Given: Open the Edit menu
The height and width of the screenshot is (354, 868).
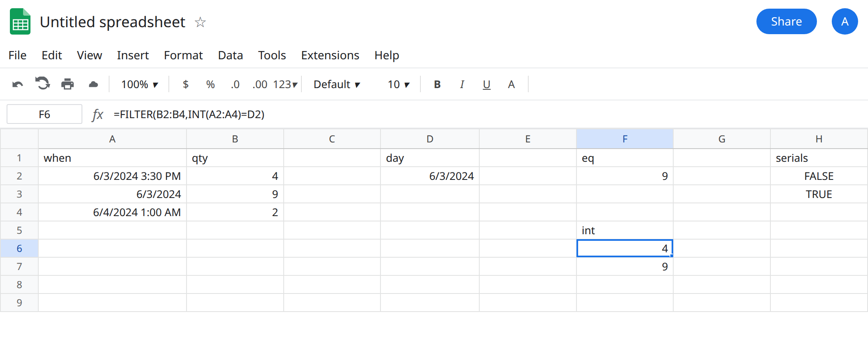Looking at the screenshot, I should coord(52,55).
